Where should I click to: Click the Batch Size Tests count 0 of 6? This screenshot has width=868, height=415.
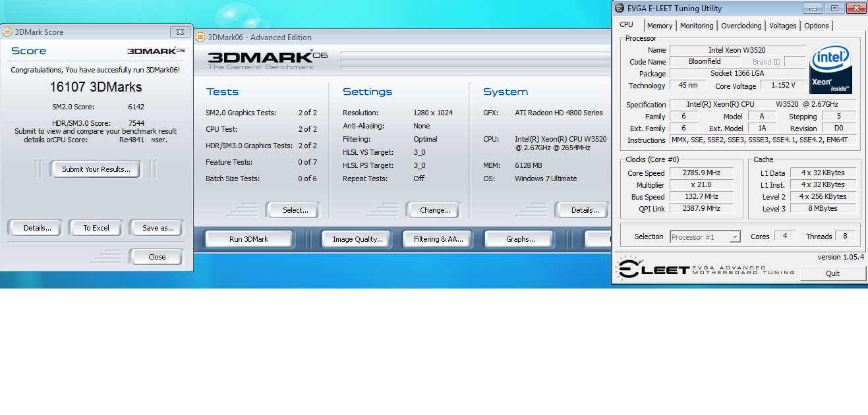[x=307, y=179]
